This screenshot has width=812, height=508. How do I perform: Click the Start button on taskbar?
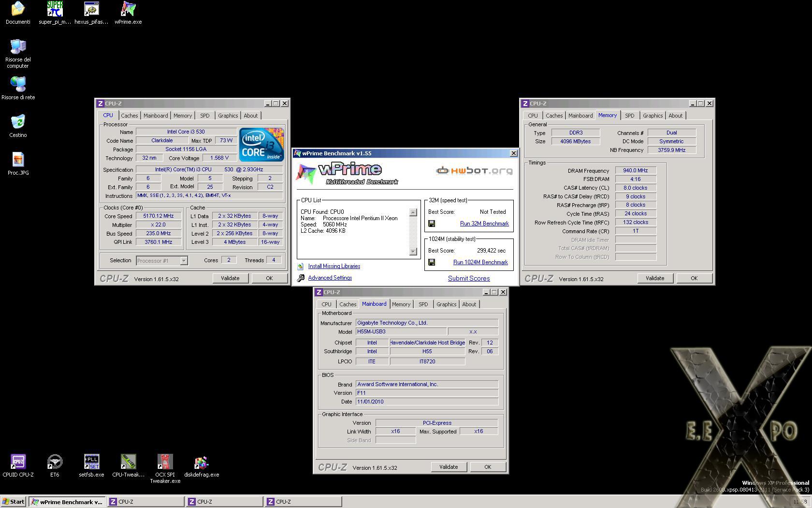14,502
